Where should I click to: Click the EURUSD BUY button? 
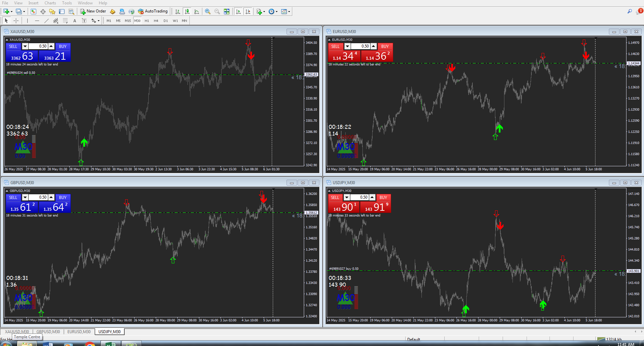pyautogui.click(x=385, y=46)
